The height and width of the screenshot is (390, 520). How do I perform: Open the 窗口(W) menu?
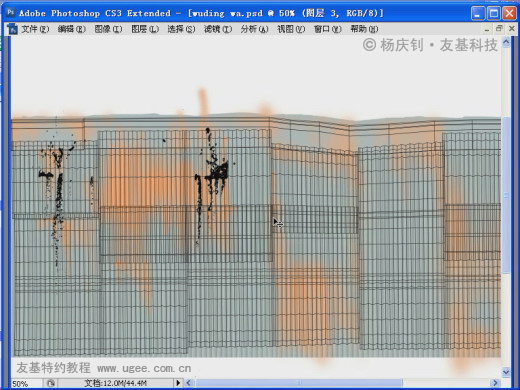(327, 29)
